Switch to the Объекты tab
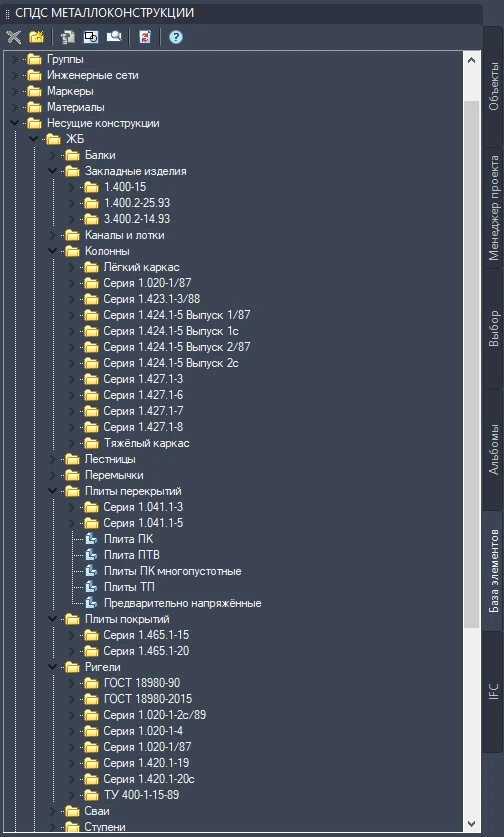The width and height of the screenshot is (504, 837). tap(493, 86)
